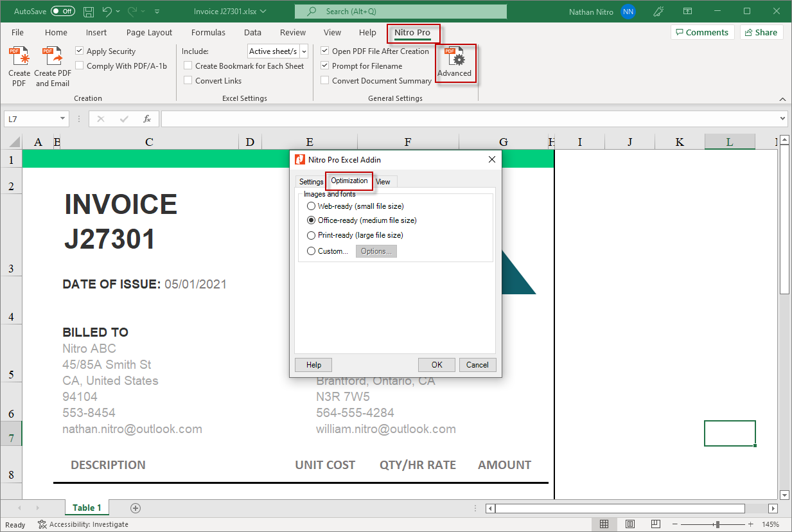
Task: Click Create PDF and Email icon
Action: tap(52, 58)
